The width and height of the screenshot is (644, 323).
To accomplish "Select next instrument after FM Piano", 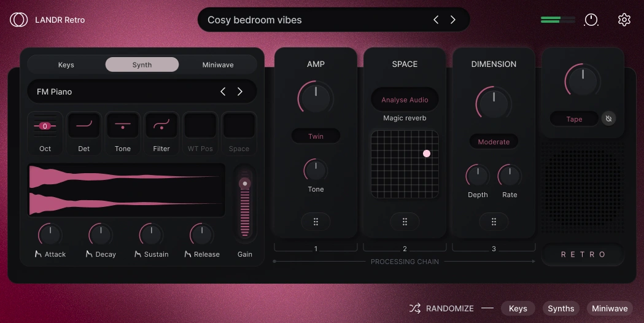I will click(240, 91).
